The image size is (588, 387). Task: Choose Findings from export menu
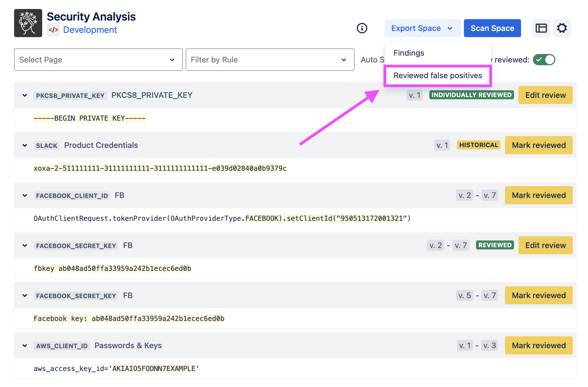tap(409, 53)
